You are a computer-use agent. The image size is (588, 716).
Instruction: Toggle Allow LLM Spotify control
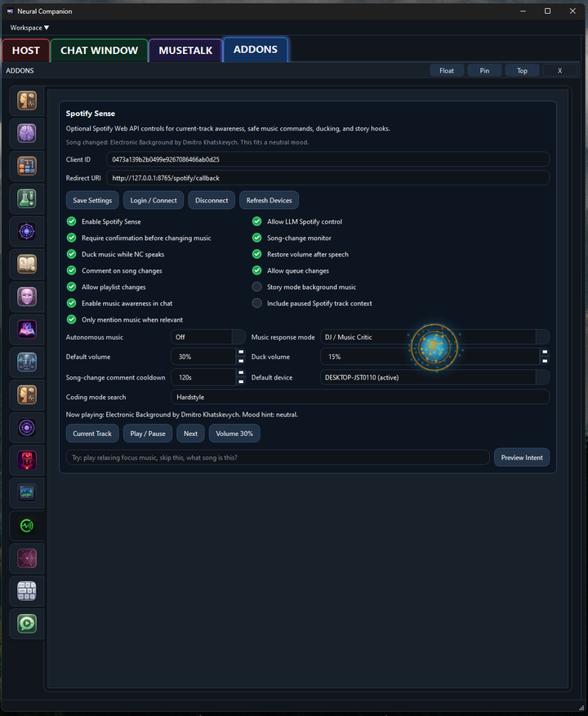click(256, 221)
